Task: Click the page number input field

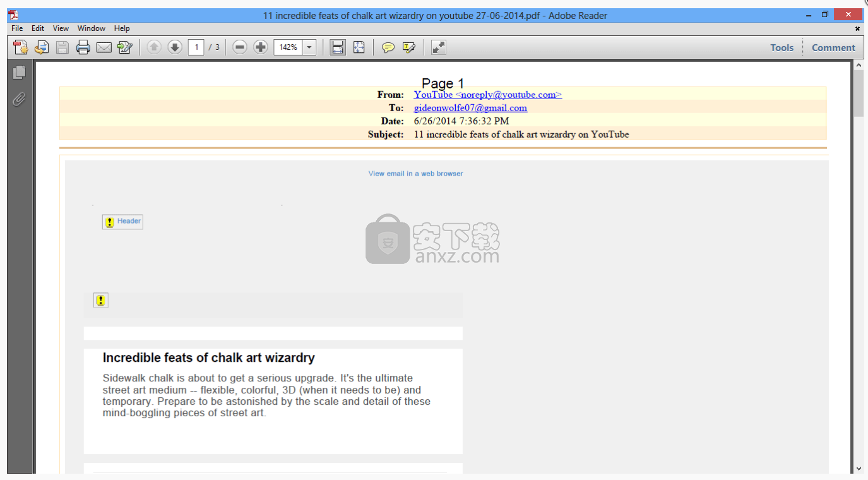Action: pyautogui.click(x=196, y=47)
